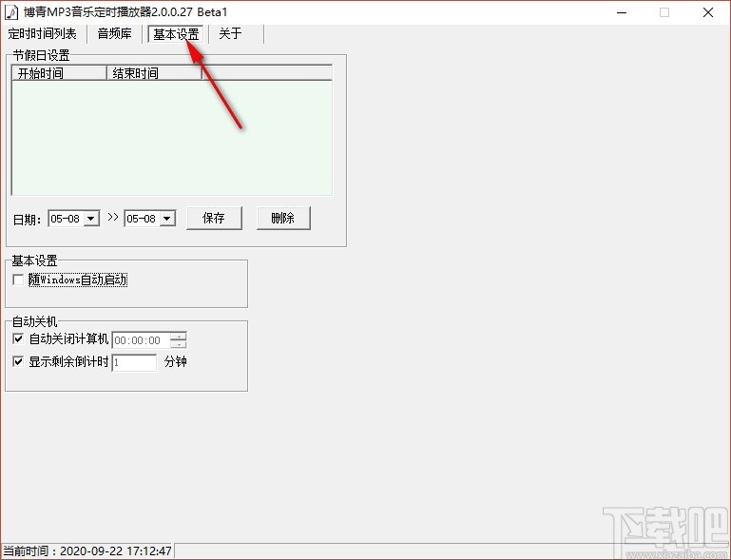
Task: Click the shutdown time field 00:00:00
Action: [x=142, y=340]
